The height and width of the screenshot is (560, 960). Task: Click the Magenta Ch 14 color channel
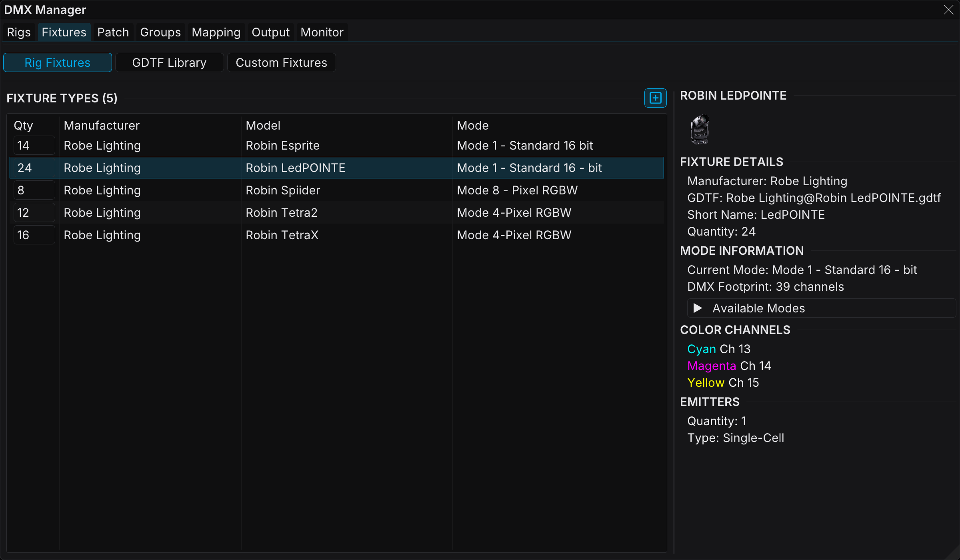(729, 366)
